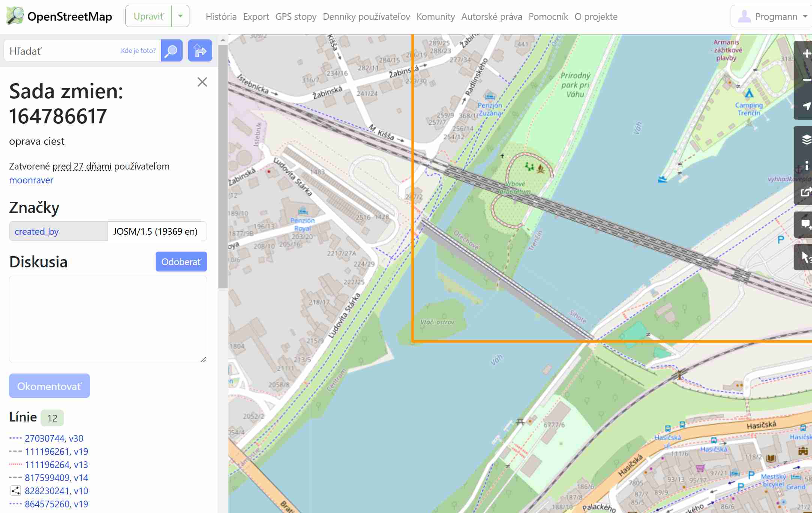Click the Odoberať subscribe button
The width and height of the screenshot is (812, 513).
point(181,262)
